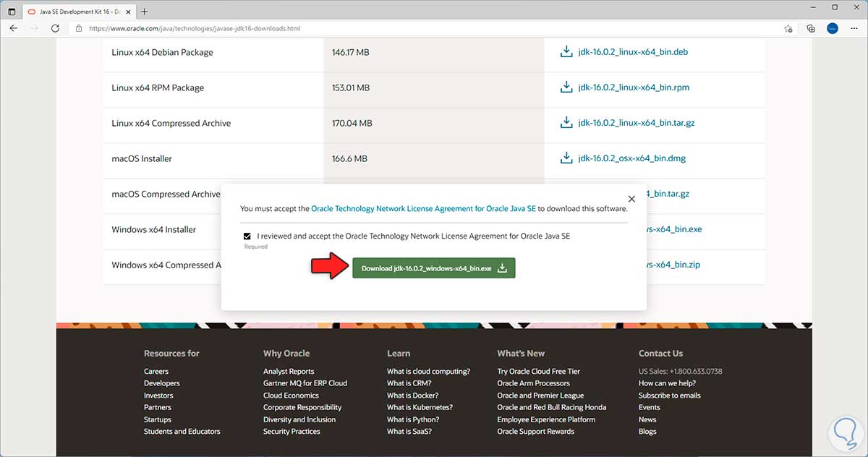Open the Diversity and Inclusion link
868x457 pixels.
tap(299, 419)
